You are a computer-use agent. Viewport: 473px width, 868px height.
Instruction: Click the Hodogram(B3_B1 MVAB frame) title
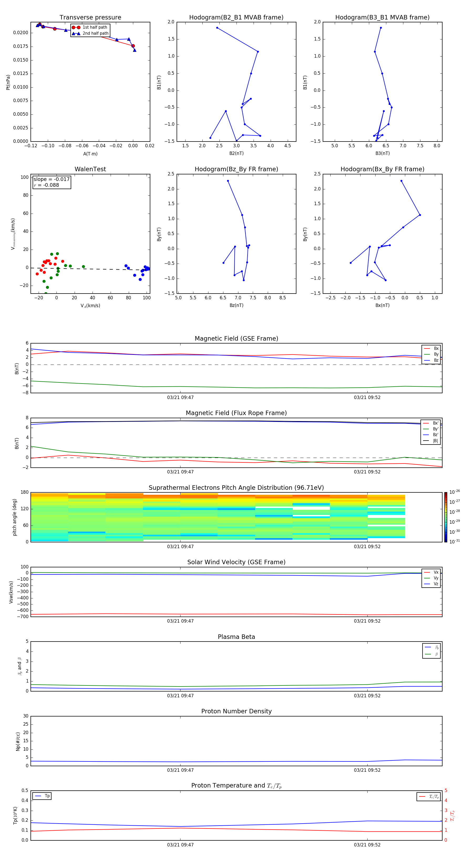point(382,18)
